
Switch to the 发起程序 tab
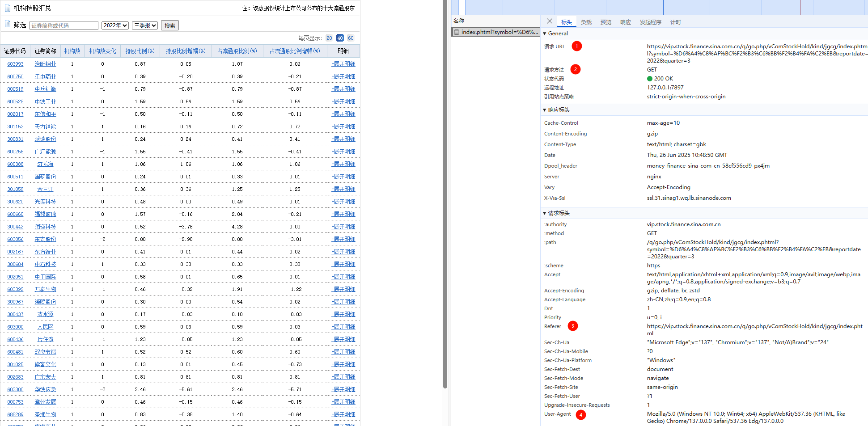651,22
